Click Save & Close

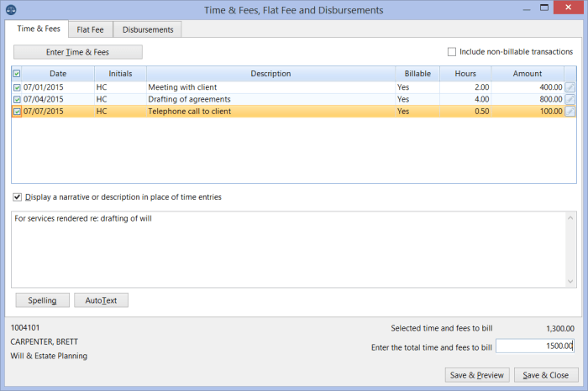546,375
